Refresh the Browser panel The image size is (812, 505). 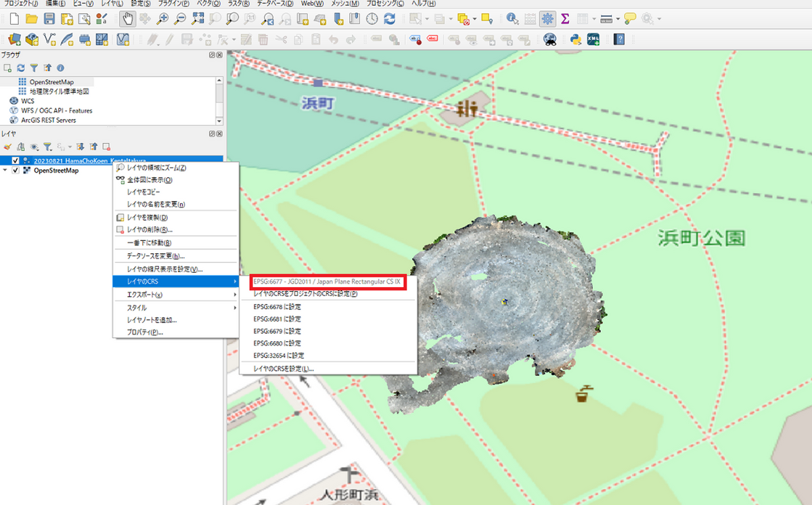[x=20, y=68]
